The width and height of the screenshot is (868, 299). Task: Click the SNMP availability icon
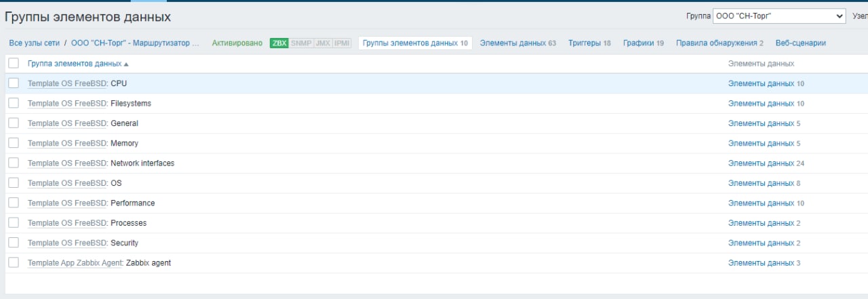301,43
